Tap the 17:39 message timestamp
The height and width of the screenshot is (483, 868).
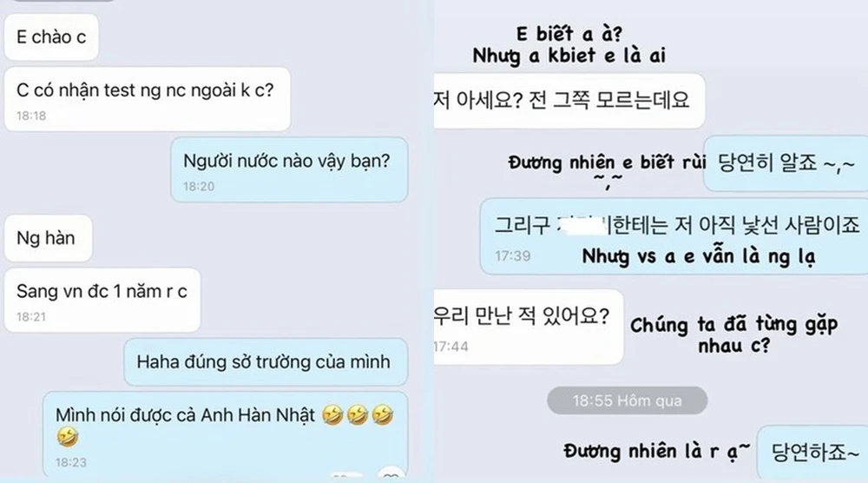[513, 256]
